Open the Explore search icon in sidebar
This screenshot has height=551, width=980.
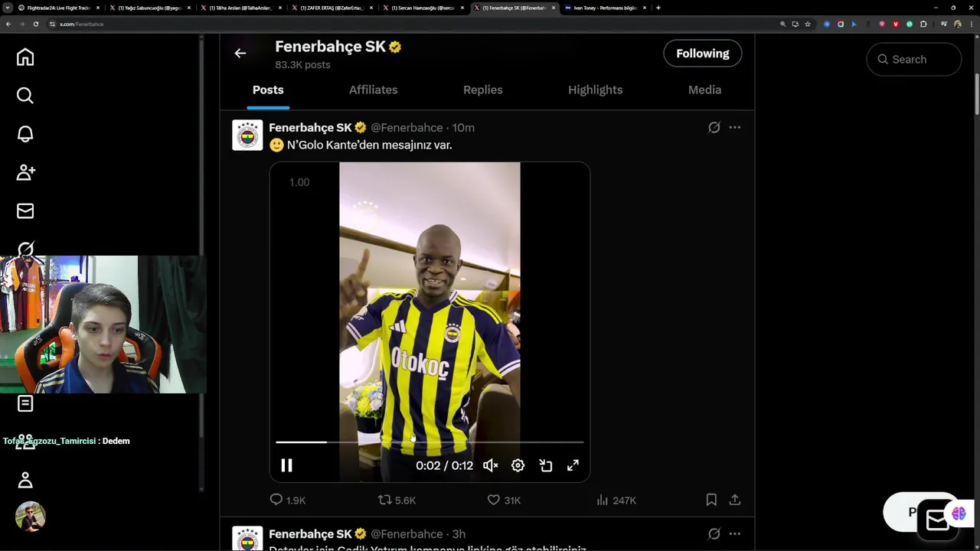25,96
